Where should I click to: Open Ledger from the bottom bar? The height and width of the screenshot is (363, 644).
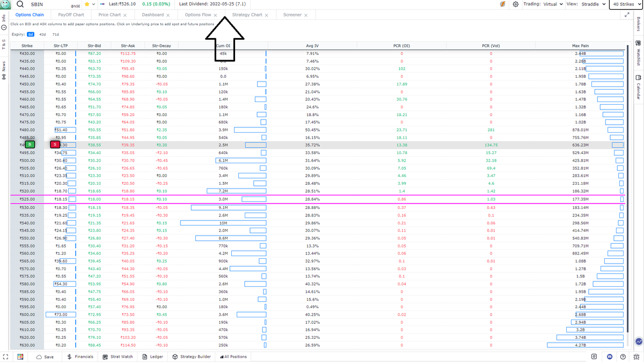(153, 357)
